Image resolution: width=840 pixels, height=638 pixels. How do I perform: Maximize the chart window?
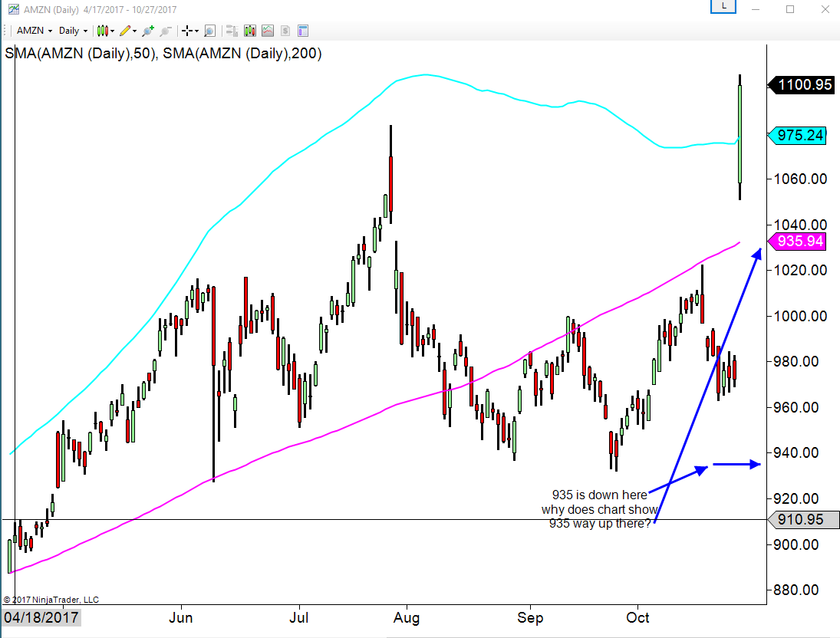pos(790,9)
